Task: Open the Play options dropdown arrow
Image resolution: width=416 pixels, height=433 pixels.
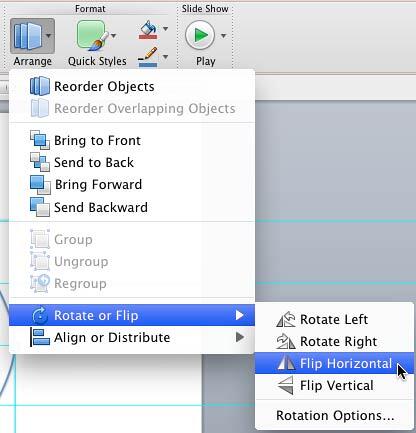Action: pyautogui.click(x=223, y=35)
